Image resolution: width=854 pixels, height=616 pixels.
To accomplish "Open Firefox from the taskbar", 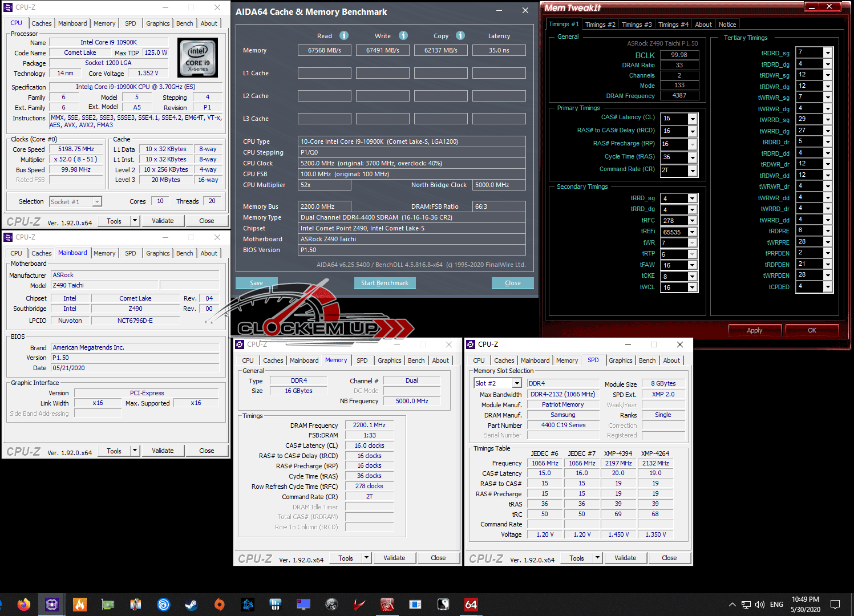I will pyautogui.click(x=23, y=604).
